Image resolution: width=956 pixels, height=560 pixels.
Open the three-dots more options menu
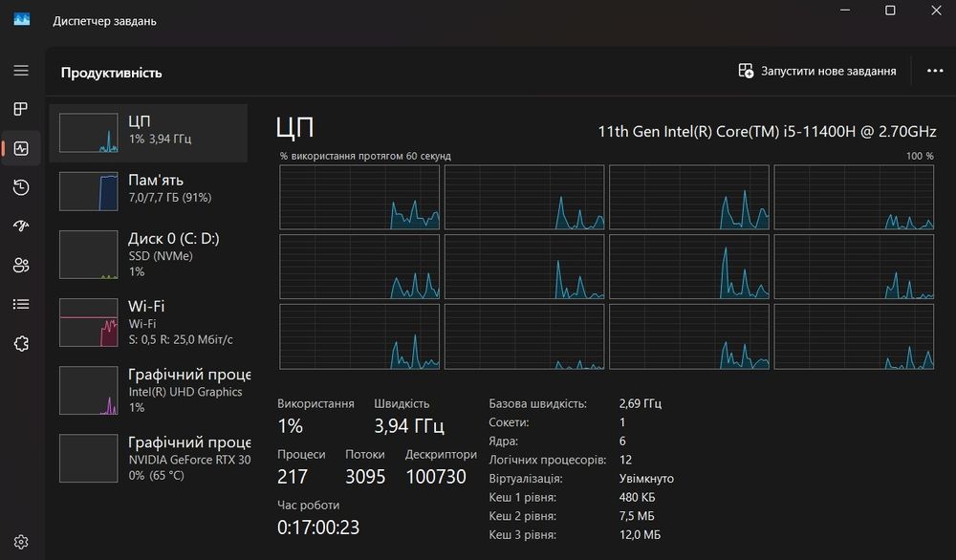click(x=935, y=71)
